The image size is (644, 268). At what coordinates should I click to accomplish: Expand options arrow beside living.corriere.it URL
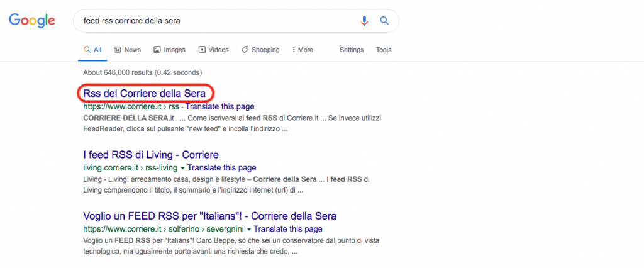(x=182, y=168)
